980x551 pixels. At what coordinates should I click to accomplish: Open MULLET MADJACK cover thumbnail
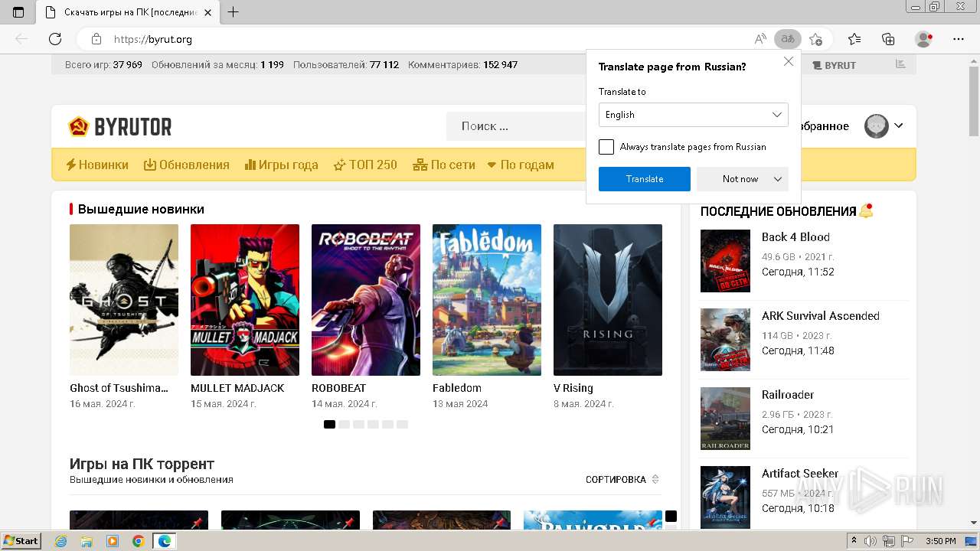(x=245, y=300)
